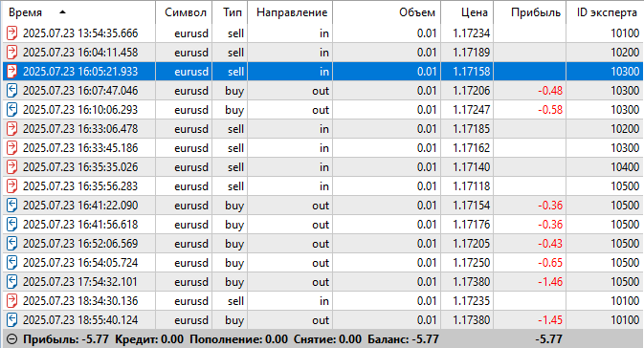644x348 pixels.
Task: Click the deal icon at 18:55:40.124
Action: click(11, 320)
